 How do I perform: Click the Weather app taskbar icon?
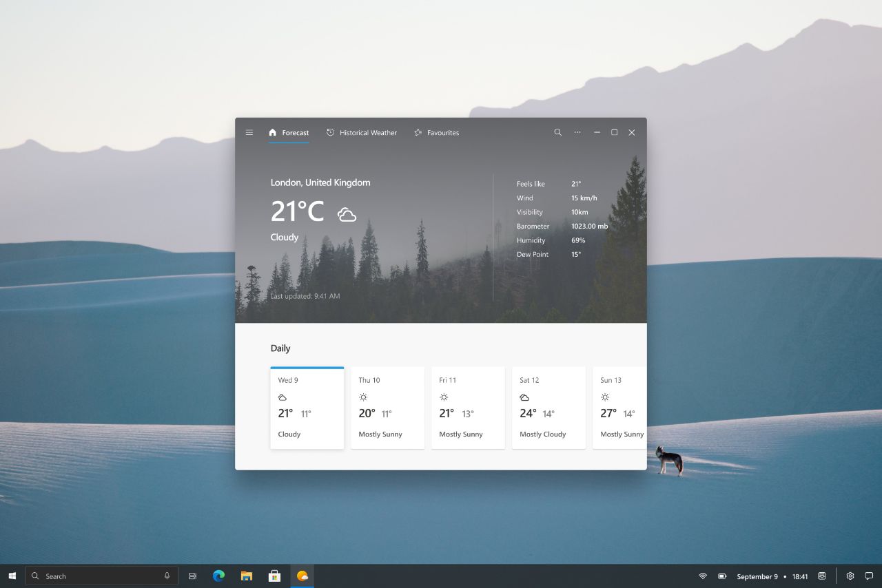tap(302, 576)
